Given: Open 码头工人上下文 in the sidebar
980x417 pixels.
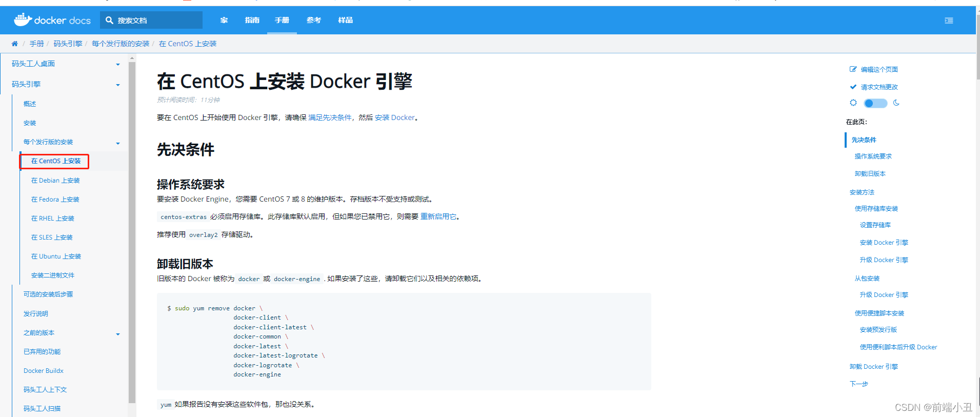Looking at the screenshot, I should coord(45,390).
